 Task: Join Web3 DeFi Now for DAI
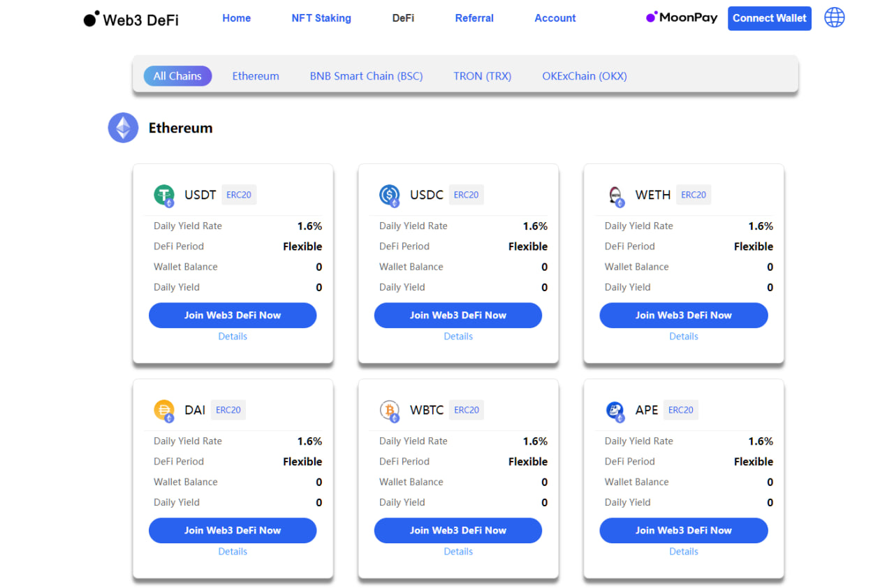coord(233,530)
